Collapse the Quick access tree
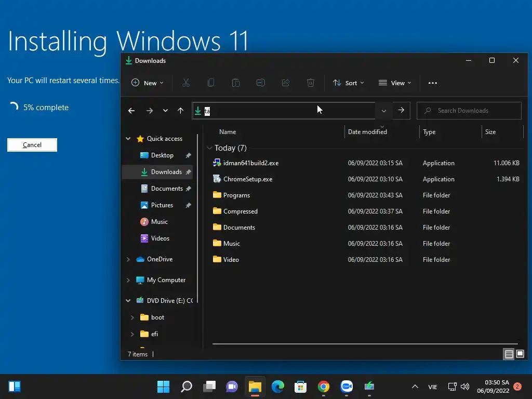This screenshot has width=532, height=399. tap(128, 138)
